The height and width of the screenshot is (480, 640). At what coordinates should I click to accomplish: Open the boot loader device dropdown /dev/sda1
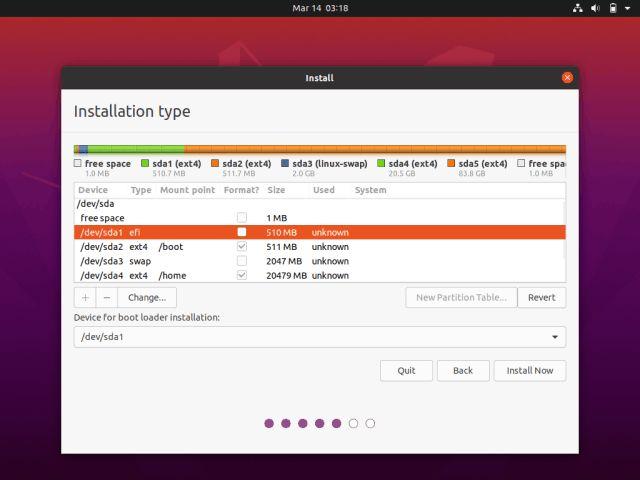[320, 337]
